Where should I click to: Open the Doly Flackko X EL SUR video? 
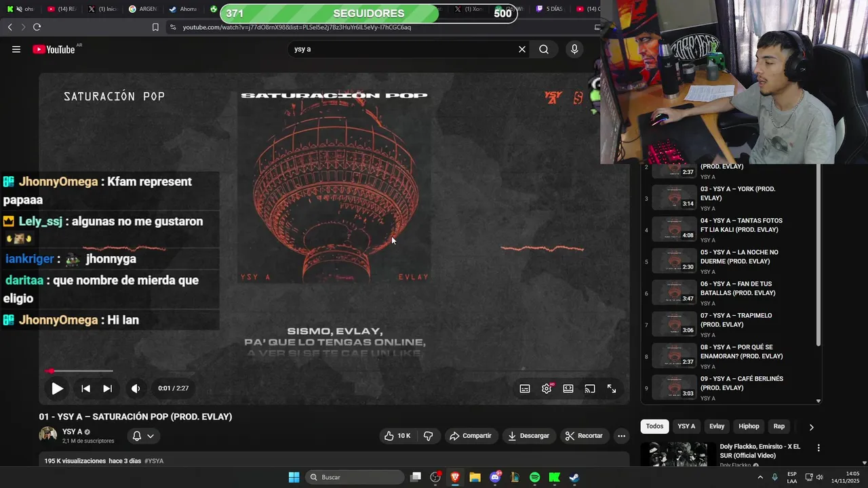(759, 451)
